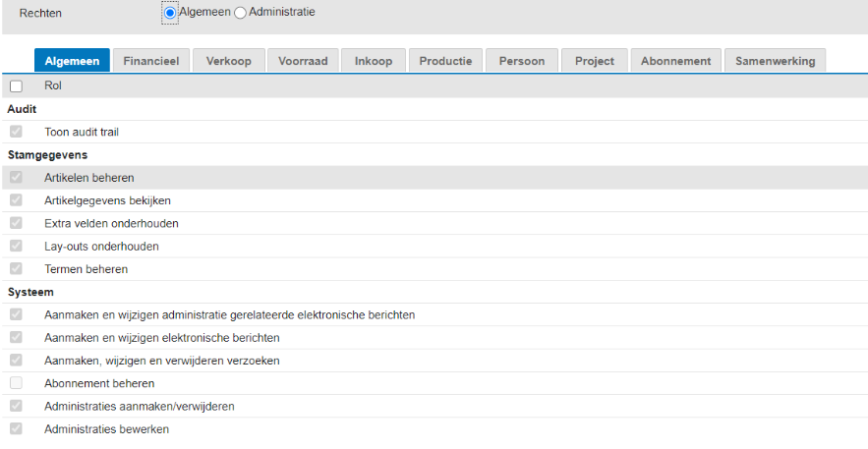The image size is (868, 449).
Task: Switch to the Abonnement tab
Action: (x=675, y=61)
